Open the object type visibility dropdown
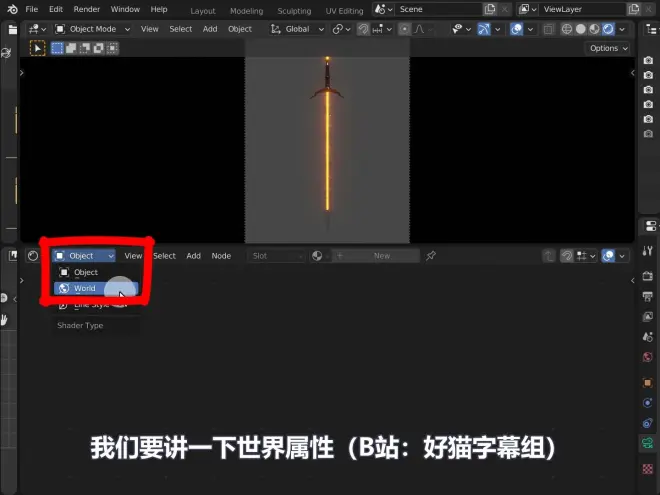The height and width of the screenshot is (495, 660). (461, 29)
